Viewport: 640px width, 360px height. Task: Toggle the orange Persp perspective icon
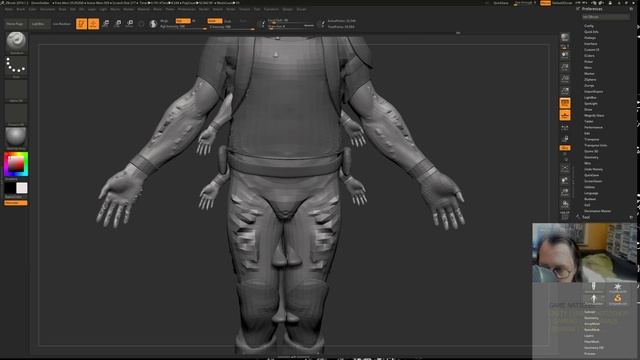tap(565, 103)
